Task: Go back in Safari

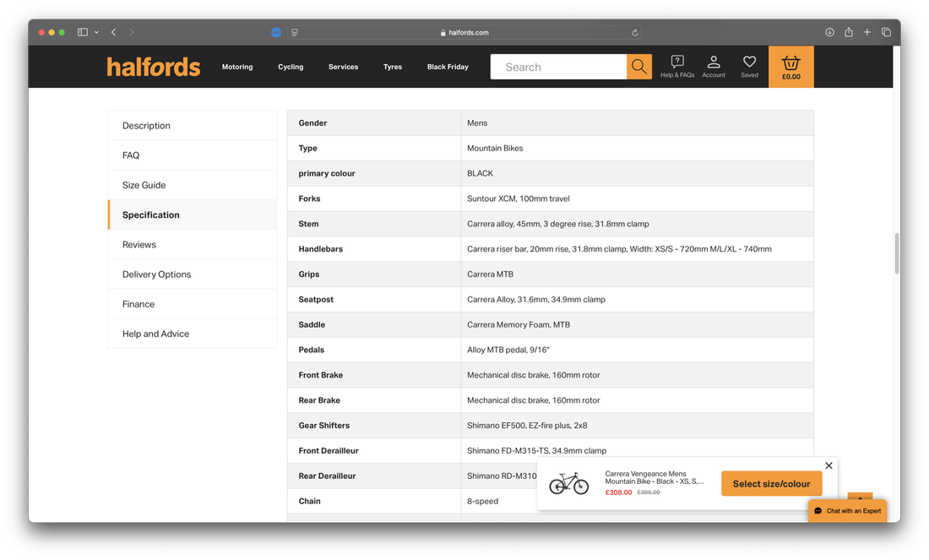Action: point(113,32)
